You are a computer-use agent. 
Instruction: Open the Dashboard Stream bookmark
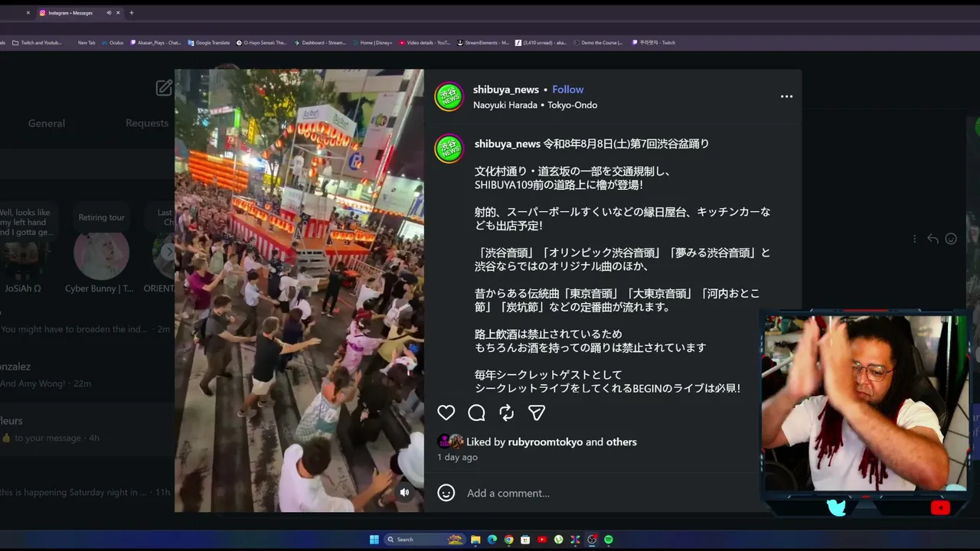click(321, 43)
